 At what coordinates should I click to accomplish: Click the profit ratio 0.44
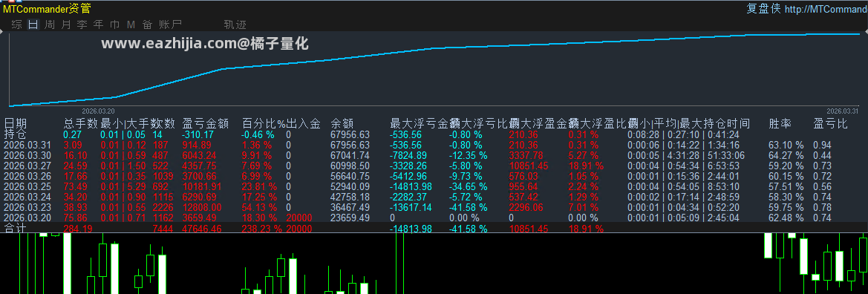point(822,155)
